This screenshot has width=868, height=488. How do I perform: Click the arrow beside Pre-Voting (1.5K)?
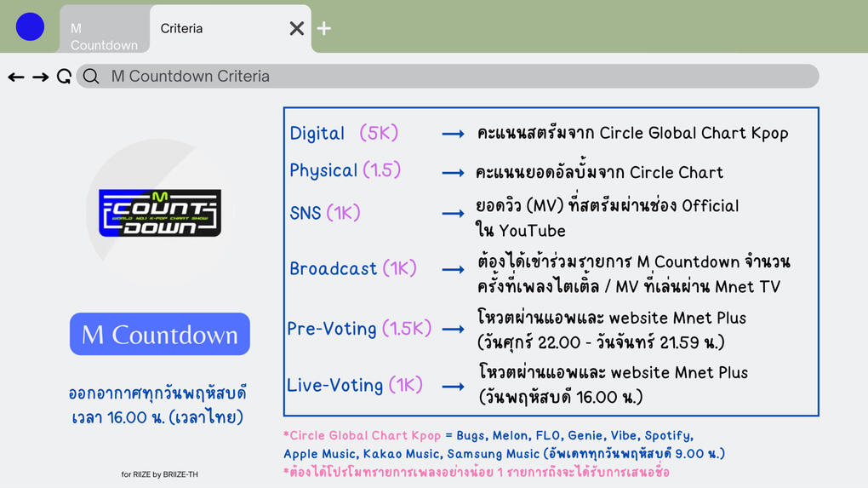[x=453, y=329]
